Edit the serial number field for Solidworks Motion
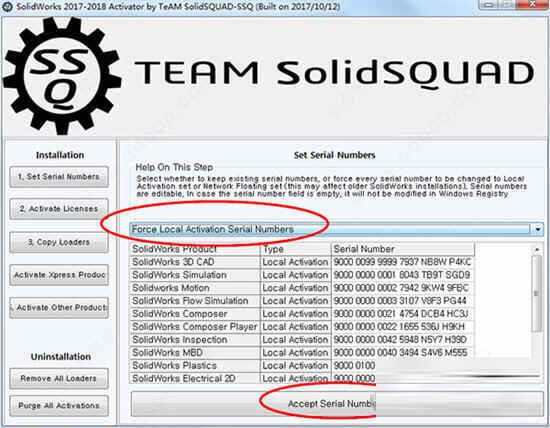The height and width of the screenshot is (428, 550). [403, 288]
